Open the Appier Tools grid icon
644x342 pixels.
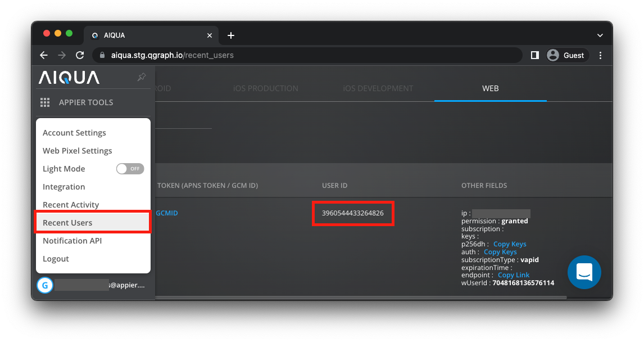click(x=45, y=102)
